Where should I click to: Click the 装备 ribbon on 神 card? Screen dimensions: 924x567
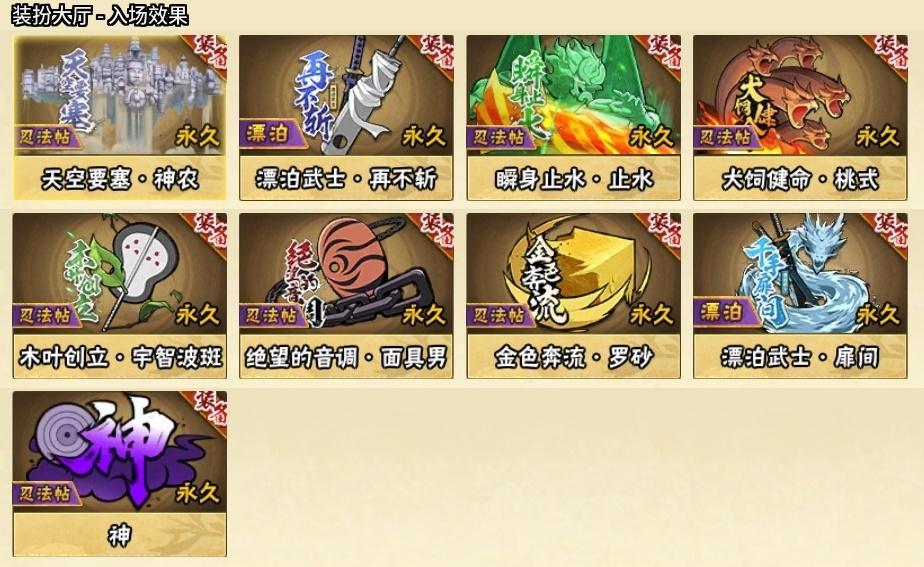click(209, 409)
